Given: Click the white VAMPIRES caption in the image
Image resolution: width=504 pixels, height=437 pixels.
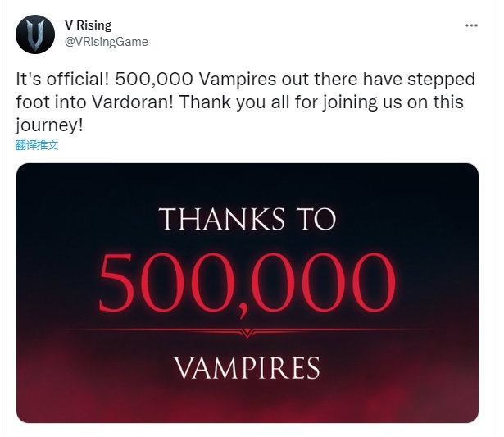Looking at the screenshot, I should [247, 366].
